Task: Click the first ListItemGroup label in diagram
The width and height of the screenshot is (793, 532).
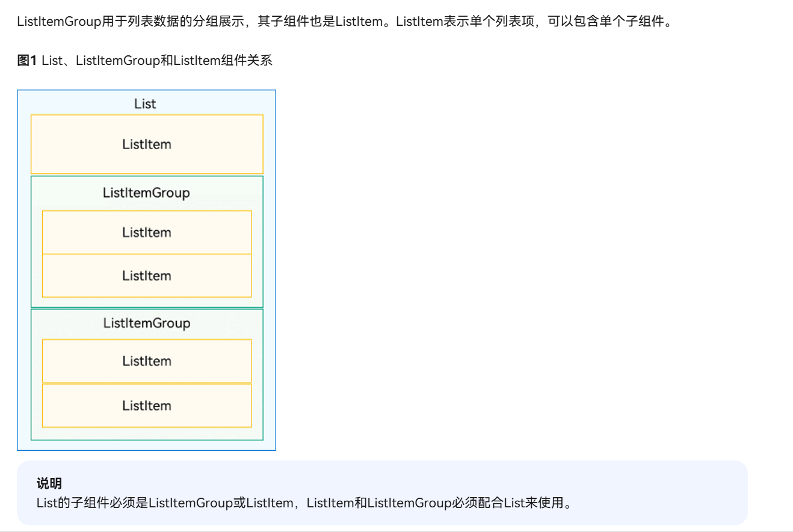Action: click(x=146, y=193)
